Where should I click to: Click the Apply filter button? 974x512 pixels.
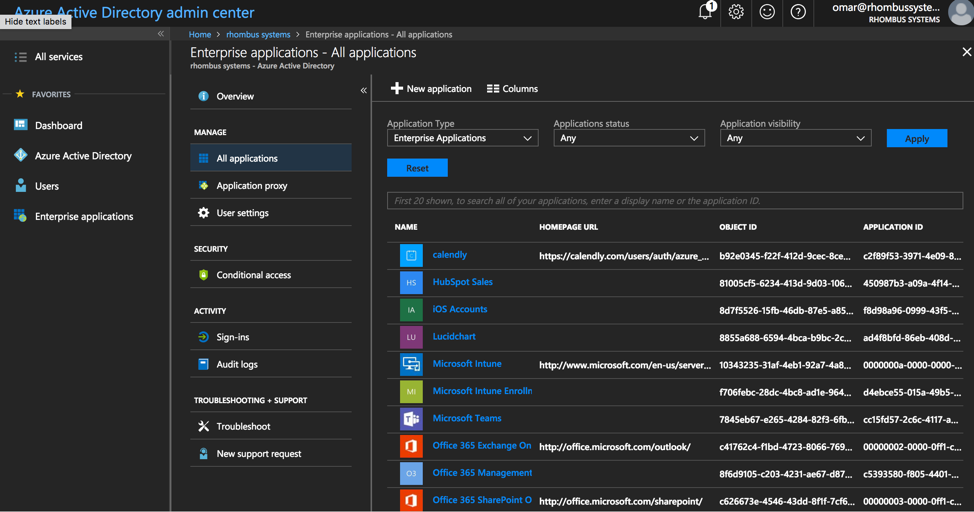coord(917,138)
